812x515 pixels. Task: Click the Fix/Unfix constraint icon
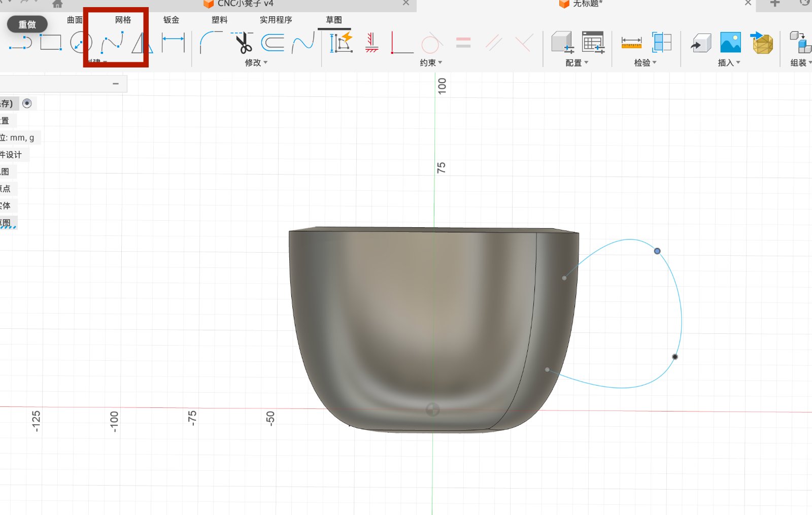(372, 43)
